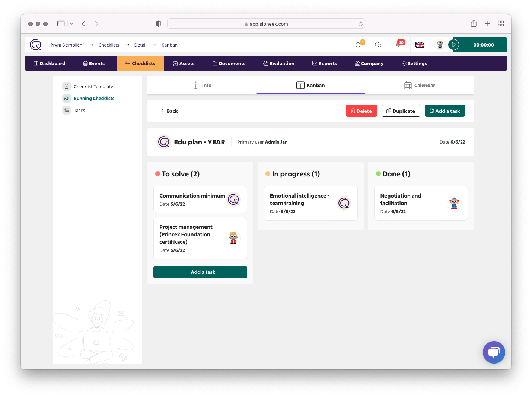Go to Evaluation menu
The height and width of the screenshot is (397, 532).
(278, 63)
